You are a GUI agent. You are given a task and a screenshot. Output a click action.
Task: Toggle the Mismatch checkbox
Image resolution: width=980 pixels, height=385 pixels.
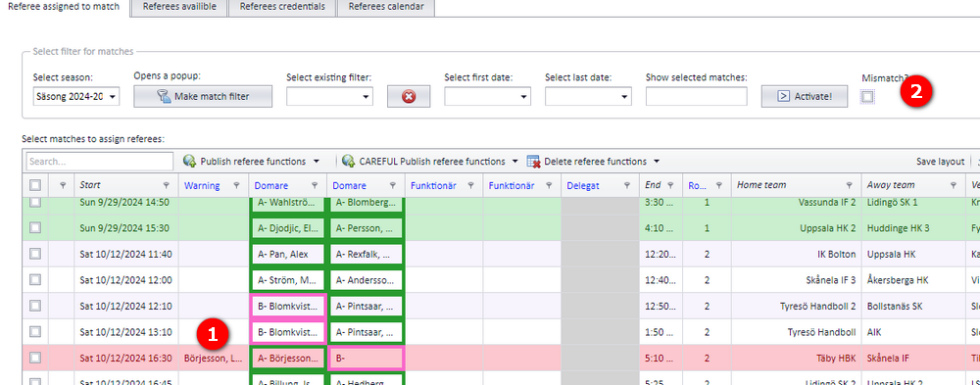click(x=867, y=96)
